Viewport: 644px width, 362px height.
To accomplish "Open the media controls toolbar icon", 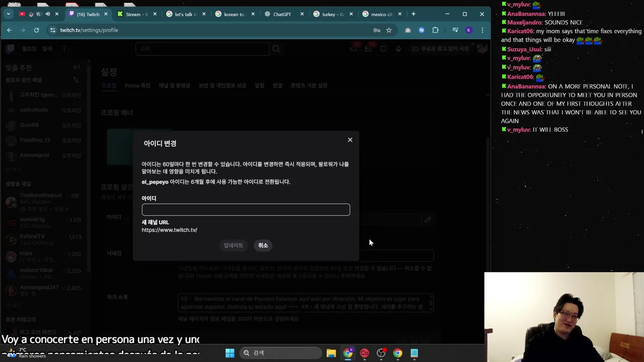I will (x=455, y=30).
